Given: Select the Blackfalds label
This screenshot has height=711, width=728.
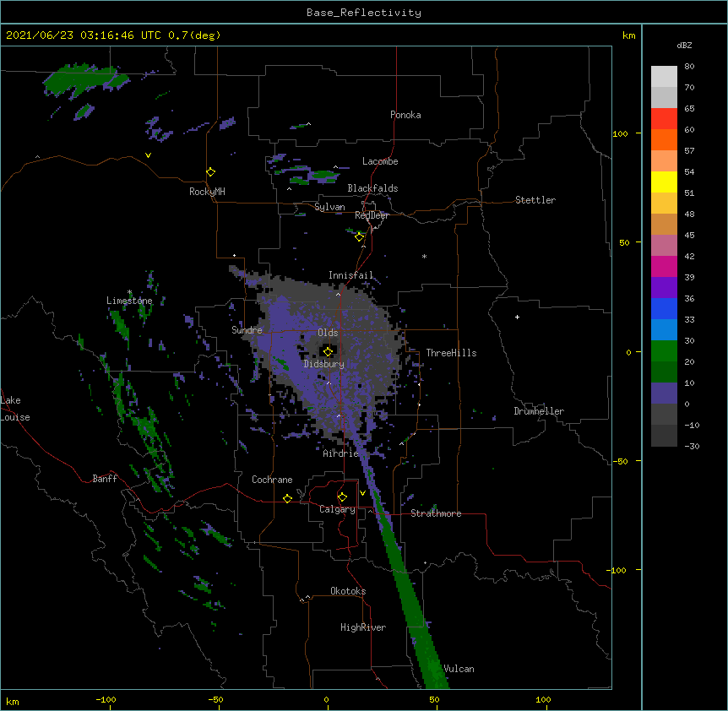Looking at the screenshot, I should tap(372, 188).
